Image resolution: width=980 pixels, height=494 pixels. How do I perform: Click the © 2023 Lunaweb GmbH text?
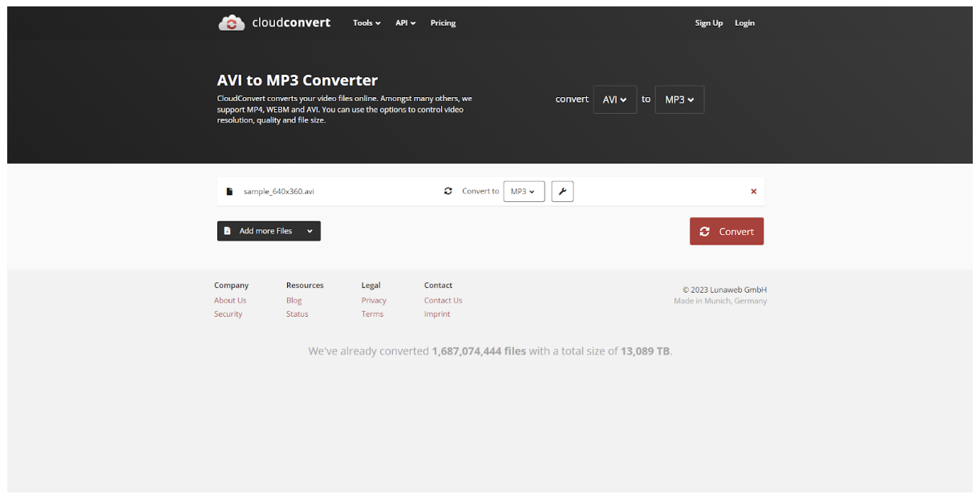pyautogui.click(x=724, y=290)
